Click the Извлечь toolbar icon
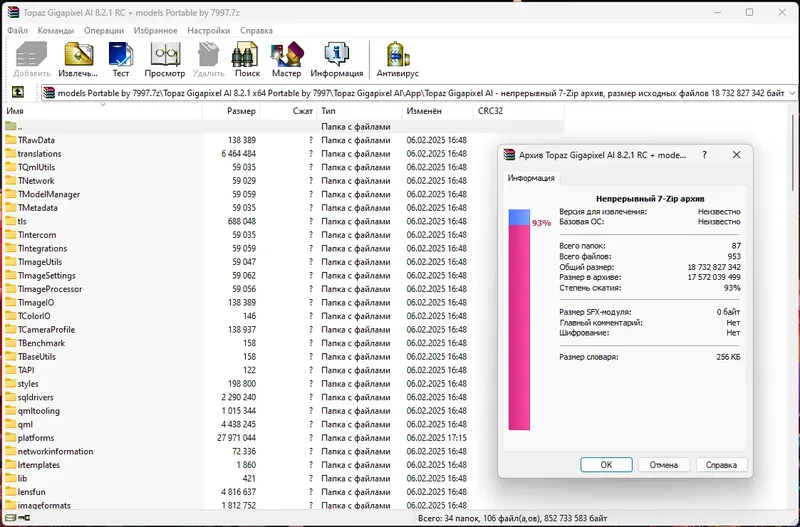Viewport: 800px width, 527px height. coord(78,55)
